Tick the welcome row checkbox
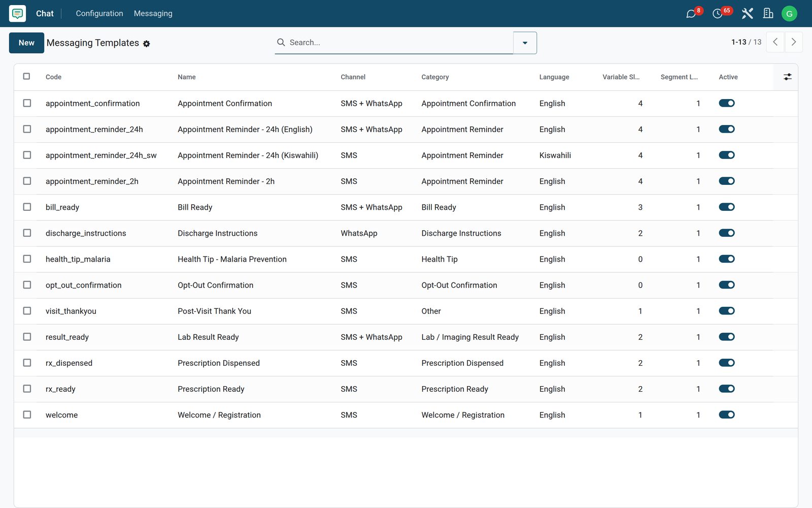Image resolution: width=812 pixels, height=508 pixels. [27, 415]
